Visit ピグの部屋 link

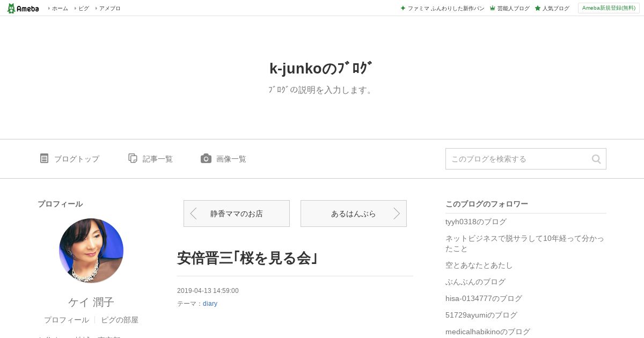120,320
